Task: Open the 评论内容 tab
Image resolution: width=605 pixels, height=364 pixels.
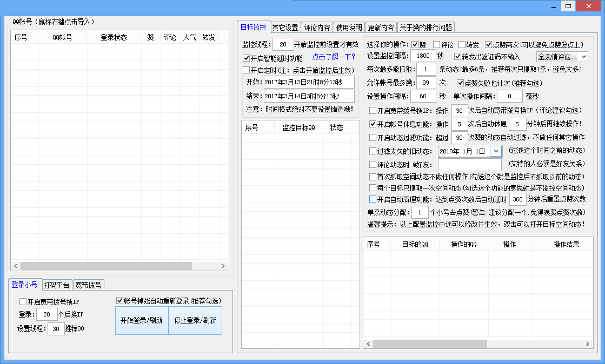Action: 317,28
